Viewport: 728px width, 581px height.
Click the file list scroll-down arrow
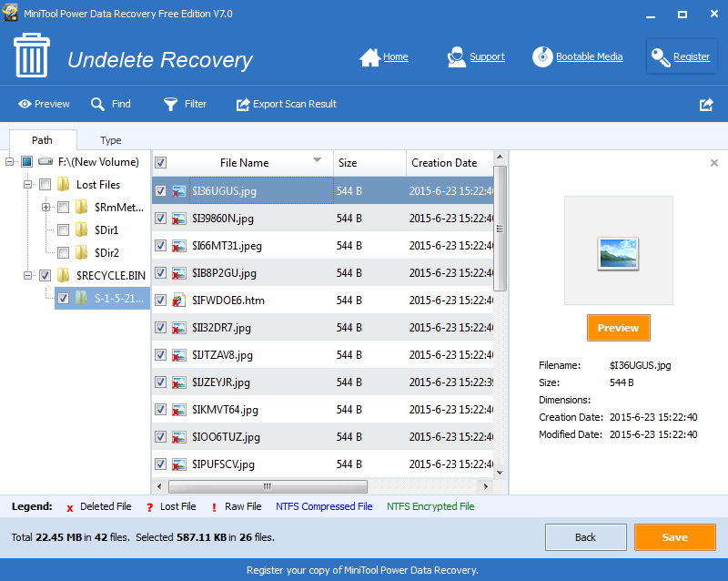tap(500, 473)
